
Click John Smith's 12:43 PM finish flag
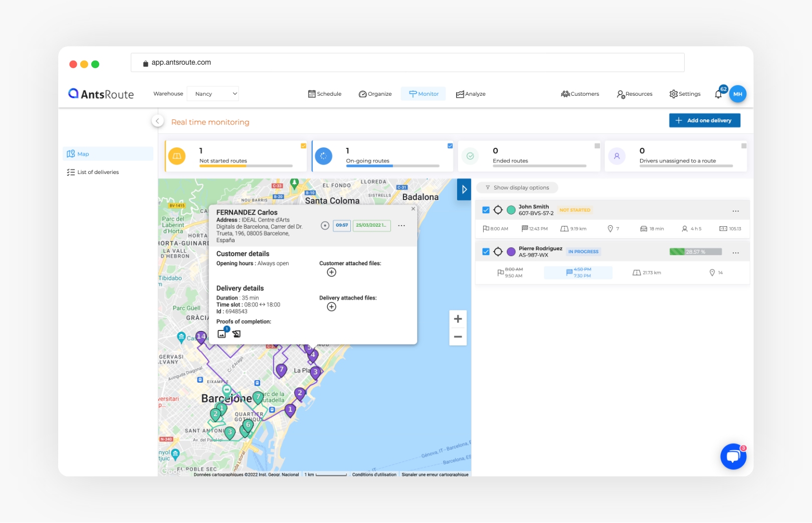click(525, 229)
